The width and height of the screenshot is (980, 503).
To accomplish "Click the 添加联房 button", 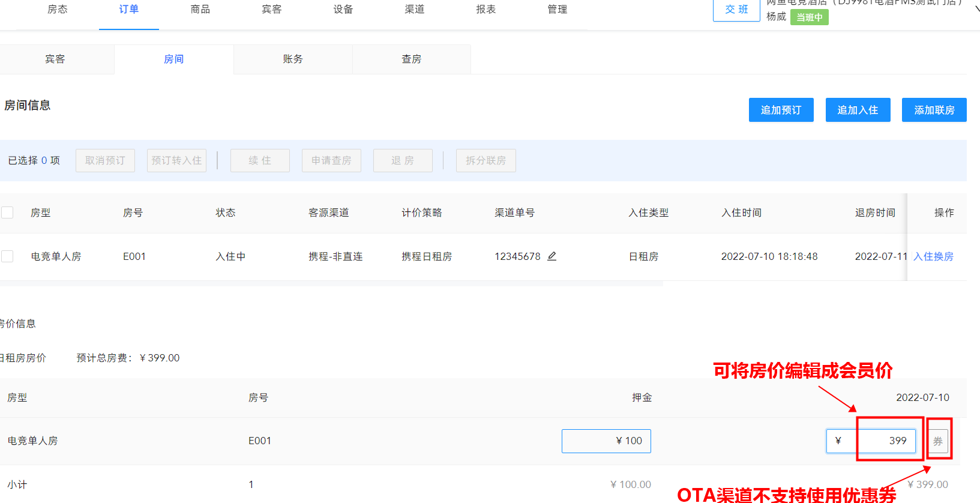I will pyautogui.click(x=934, y=110).
